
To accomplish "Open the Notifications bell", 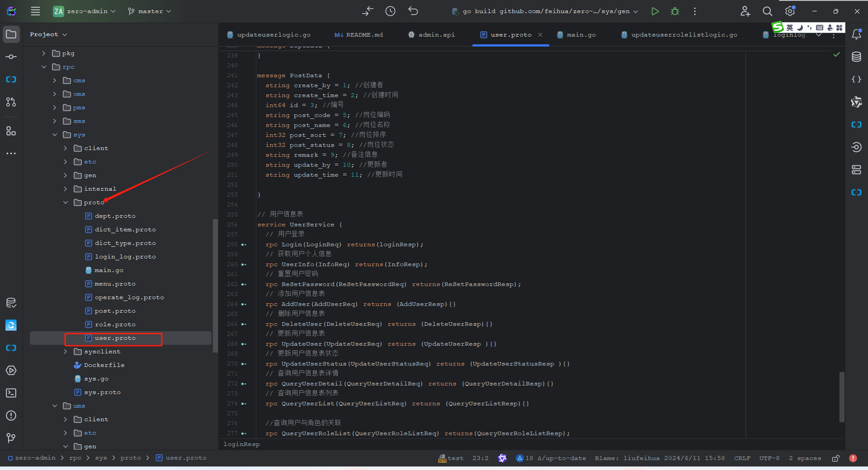I will [857, 34].
